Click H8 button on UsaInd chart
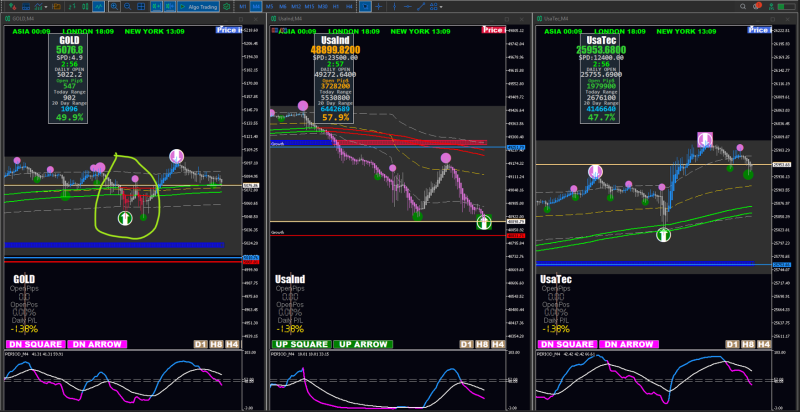The width and height of the screenshot is (800, 412). (482, 344)
